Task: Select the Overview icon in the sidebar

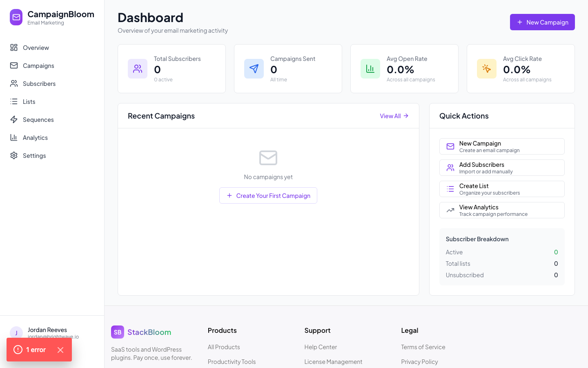Action: click(13, 47)
